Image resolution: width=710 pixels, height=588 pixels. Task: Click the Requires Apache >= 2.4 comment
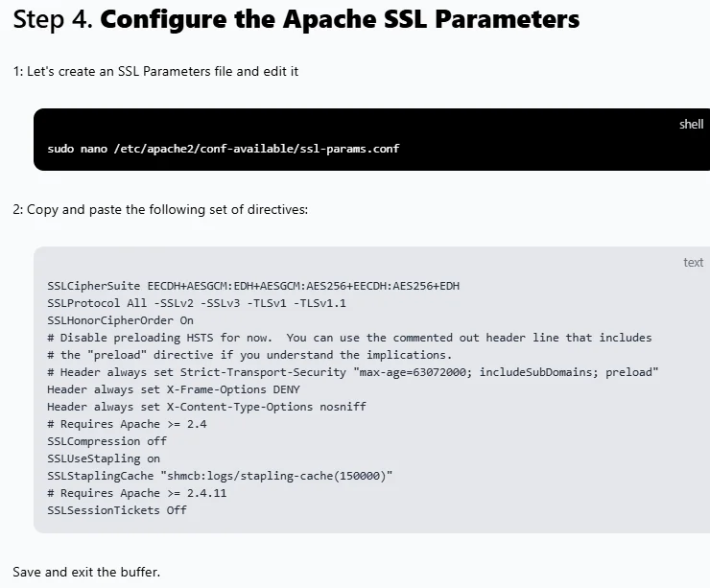[x=127, y=424]
